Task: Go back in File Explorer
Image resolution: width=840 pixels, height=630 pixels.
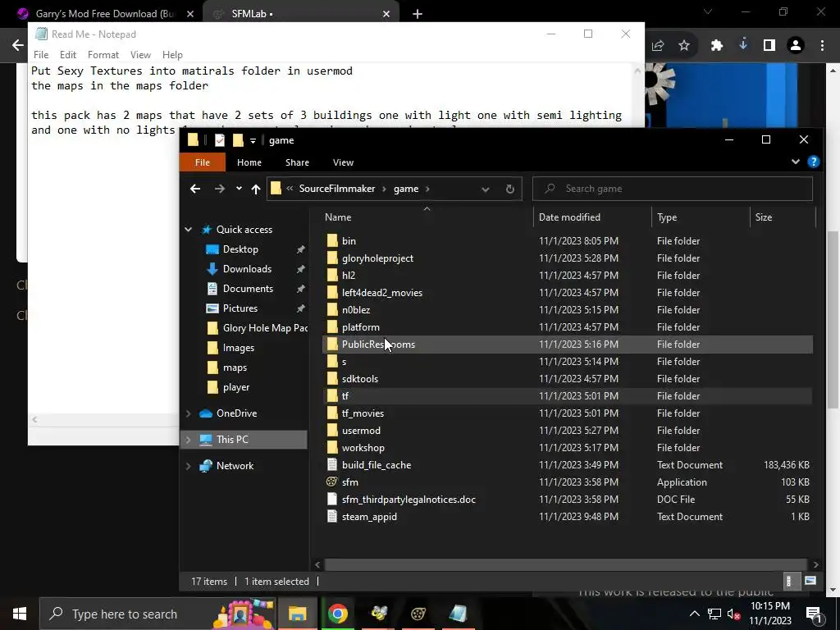Action: click(195, 189)
